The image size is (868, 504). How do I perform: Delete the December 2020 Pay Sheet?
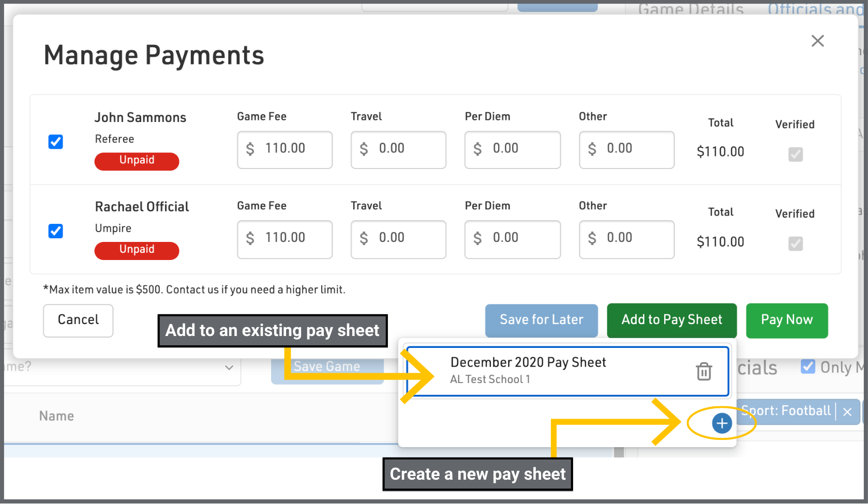click(704, 371)
